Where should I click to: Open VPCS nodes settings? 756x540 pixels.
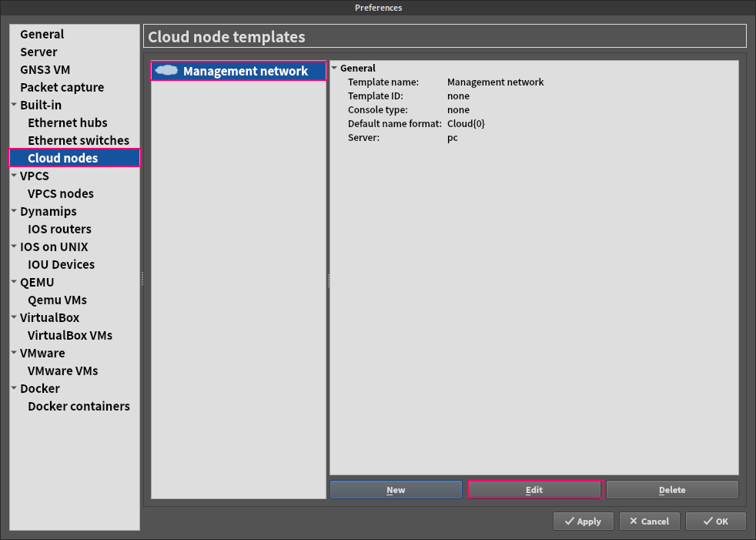pyautogui.click(x=60, y=193)
